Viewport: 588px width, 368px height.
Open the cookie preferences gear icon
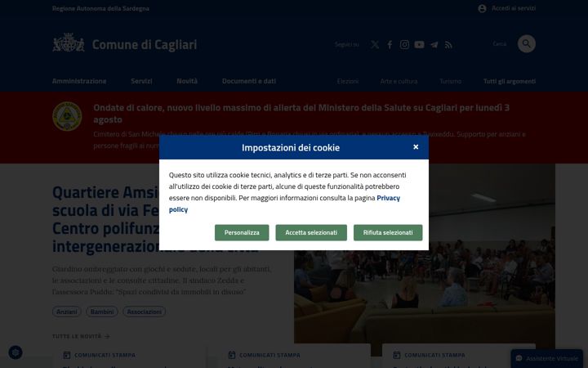coord(16,352)
